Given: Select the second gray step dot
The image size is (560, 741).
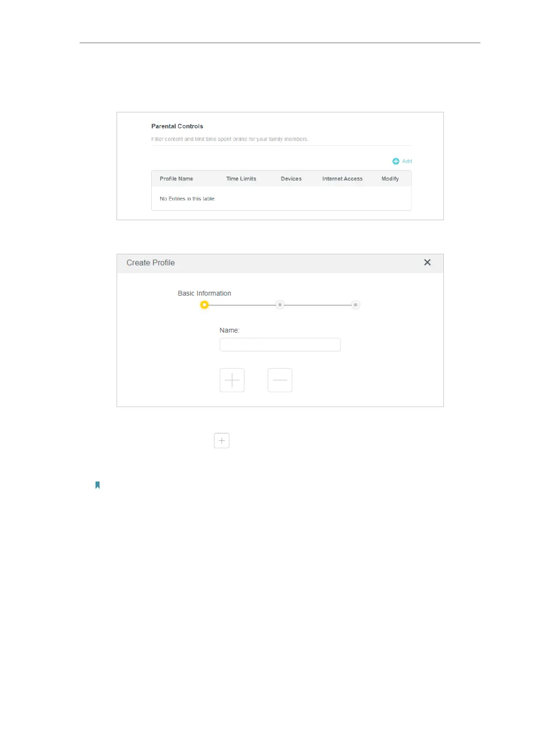Looking at the screenshot, I should point(280,305).
